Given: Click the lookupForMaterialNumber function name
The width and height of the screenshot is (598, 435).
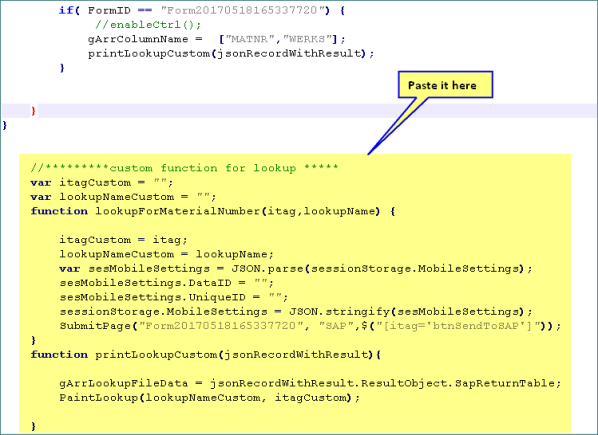Looking at the screenshot, I should [178, 211].
